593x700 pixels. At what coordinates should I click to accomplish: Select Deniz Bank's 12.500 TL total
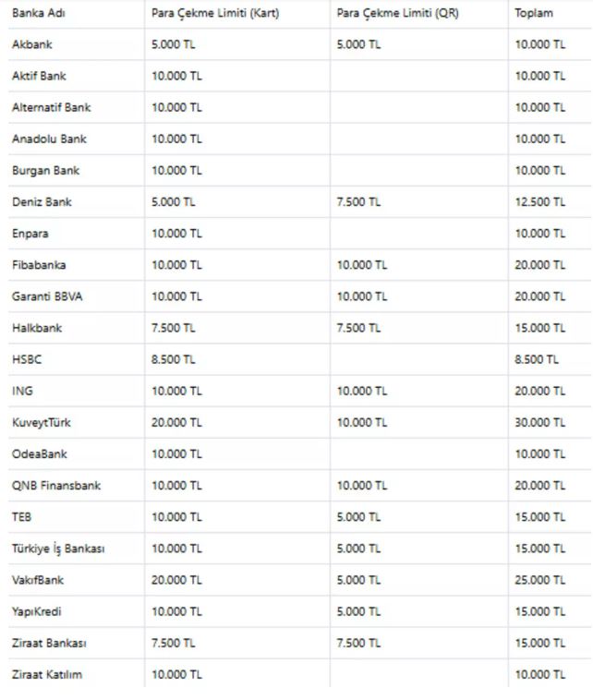click(x=540, y=202)
